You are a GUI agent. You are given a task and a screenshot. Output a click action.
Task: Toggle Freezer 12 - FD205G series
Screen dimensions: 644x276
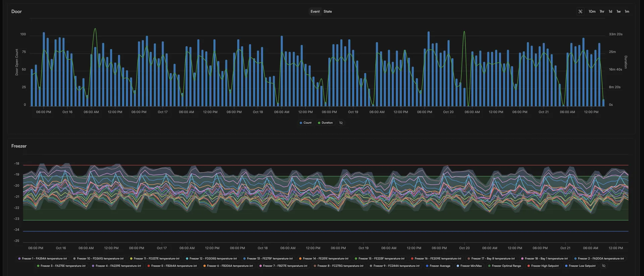pyautogui.click(x=211, y=259)
